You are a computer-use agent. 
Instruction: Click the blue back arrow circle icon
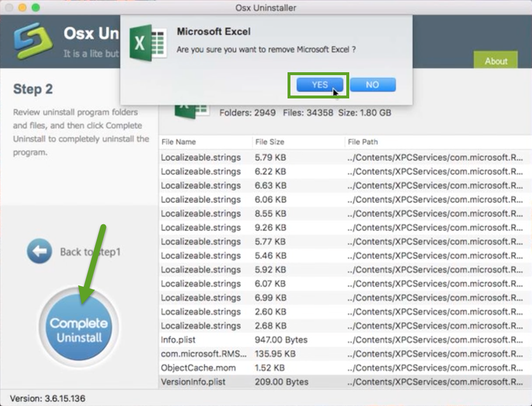tap(38, 251)
